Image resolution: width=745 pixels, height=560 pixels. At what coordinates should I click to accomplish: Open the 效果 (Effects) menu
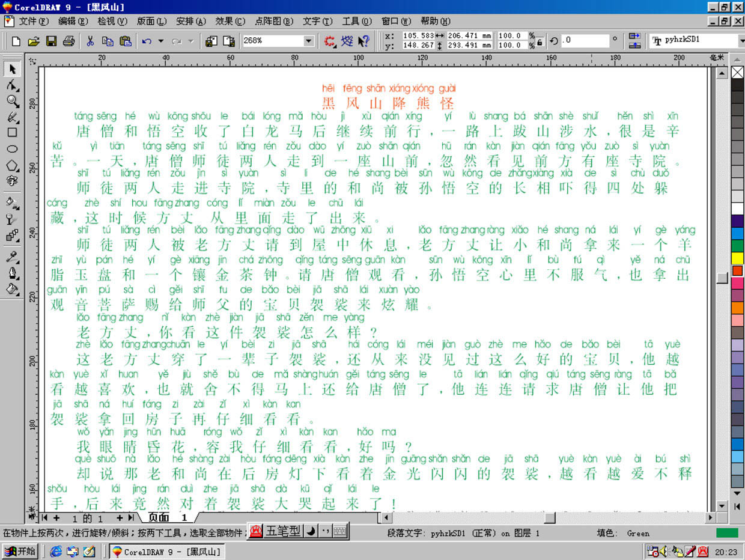(x=230, y=21)
